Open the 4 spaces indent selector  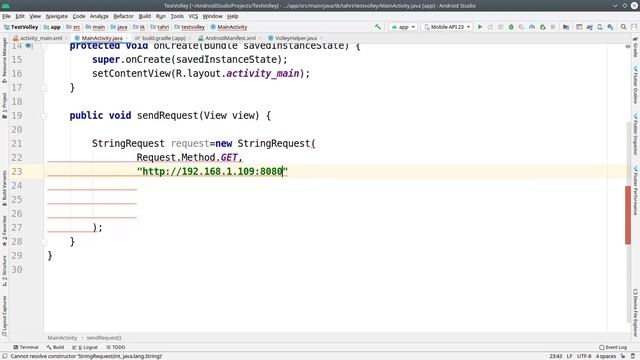[x=606, y=356]
